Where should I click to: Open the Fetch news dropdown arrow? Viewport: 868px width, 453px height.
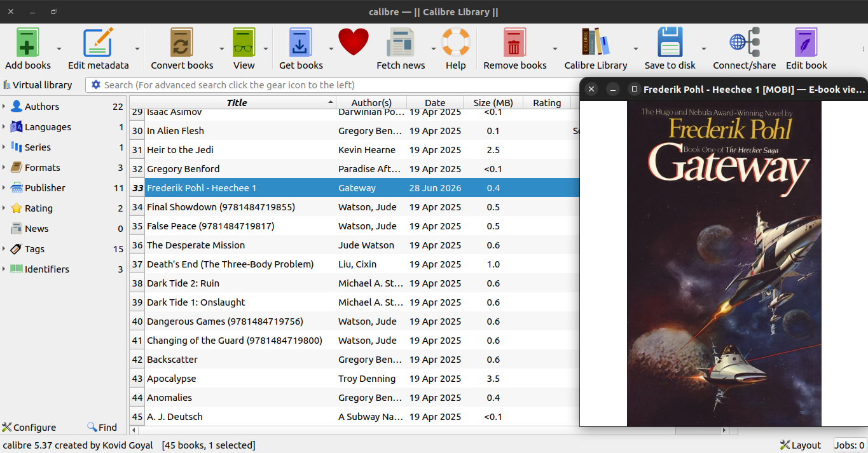tap(434, 48)
